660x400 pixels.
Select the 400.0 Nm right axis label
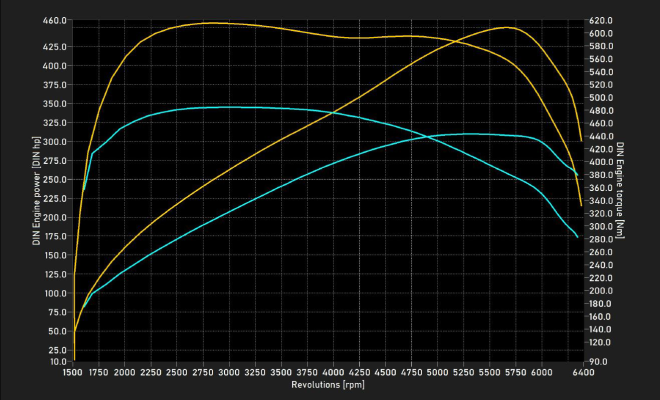tap(601, 162)
